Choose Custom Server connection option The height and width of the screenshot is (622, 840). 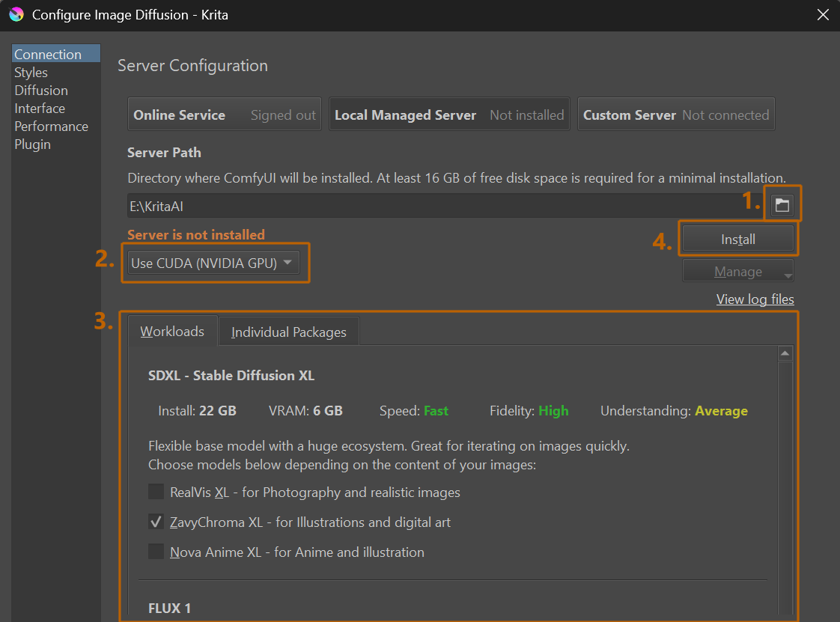coord(675,115)
